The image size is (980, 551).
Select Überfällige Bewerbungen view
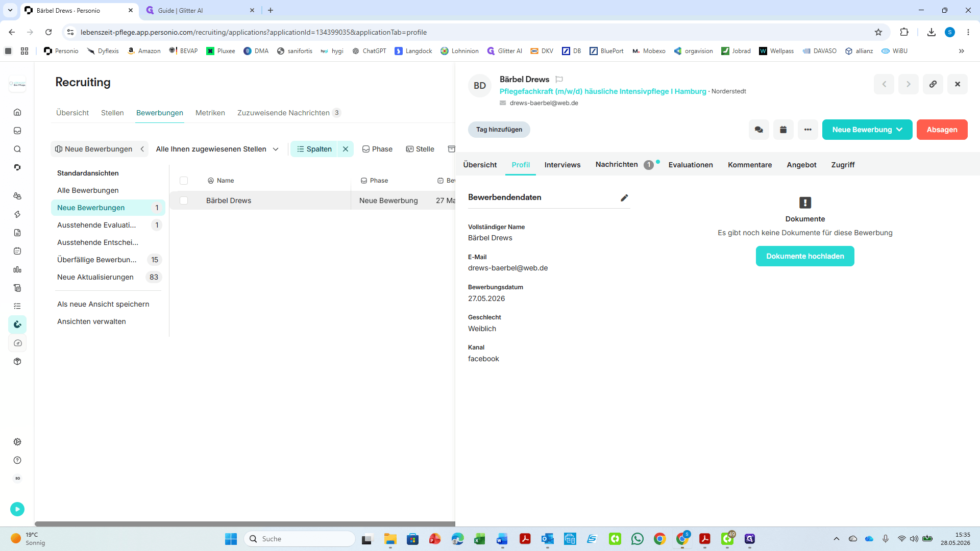pyautogui.click(x=108, y=260)
